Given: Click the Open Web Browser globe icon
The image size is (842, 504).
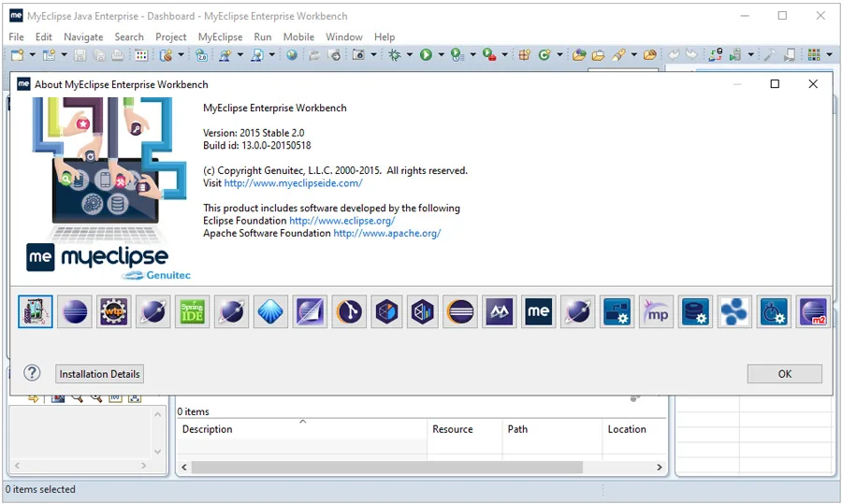Looking at the screenshot, I should (x=292, y=55).
